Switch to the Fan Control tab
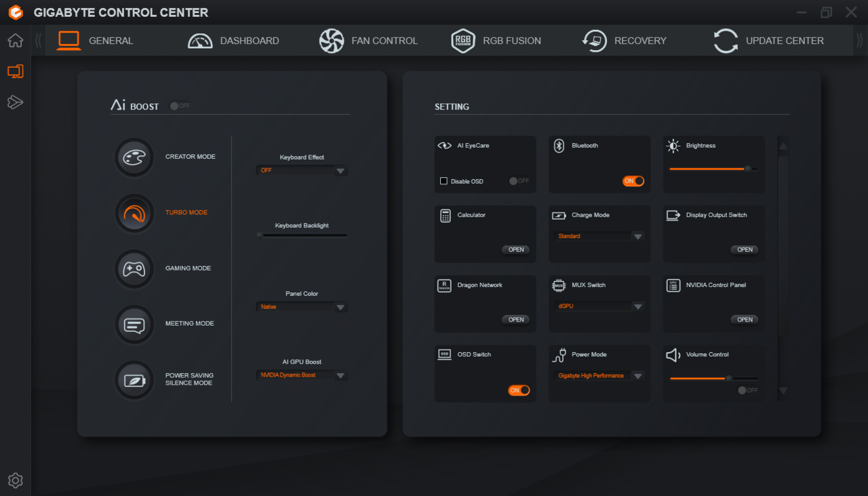The height and width of the screenshot is (496, 868). tap(368, 41)
